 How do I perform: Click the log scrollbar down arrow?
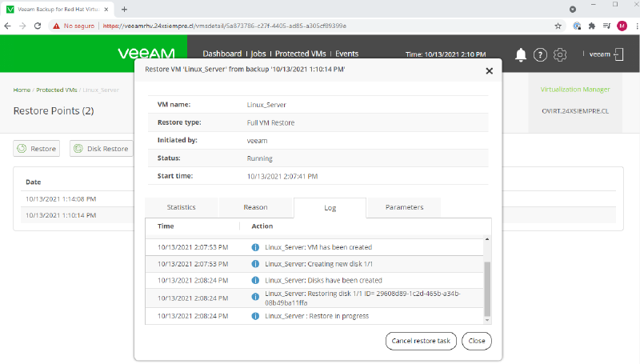click(x=487, y=320)
